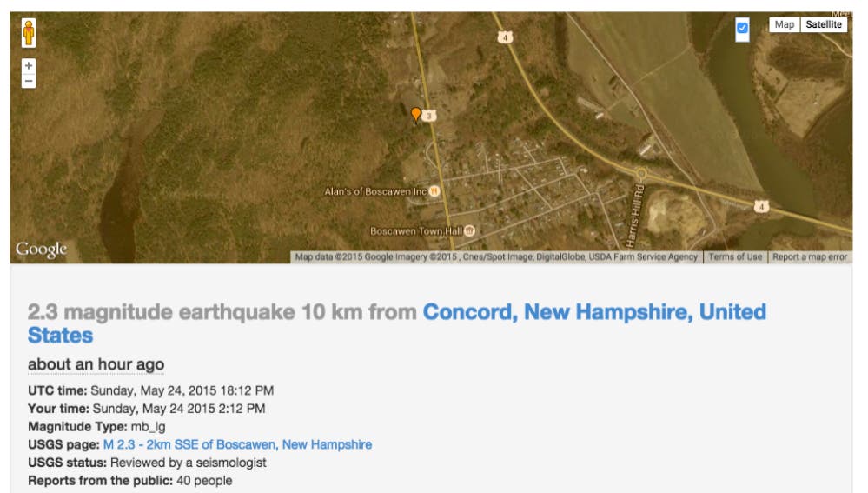Click the Alan's of Boscawen Inc label
The height and width of the screenshot is (493, 868).
point(375,191)
